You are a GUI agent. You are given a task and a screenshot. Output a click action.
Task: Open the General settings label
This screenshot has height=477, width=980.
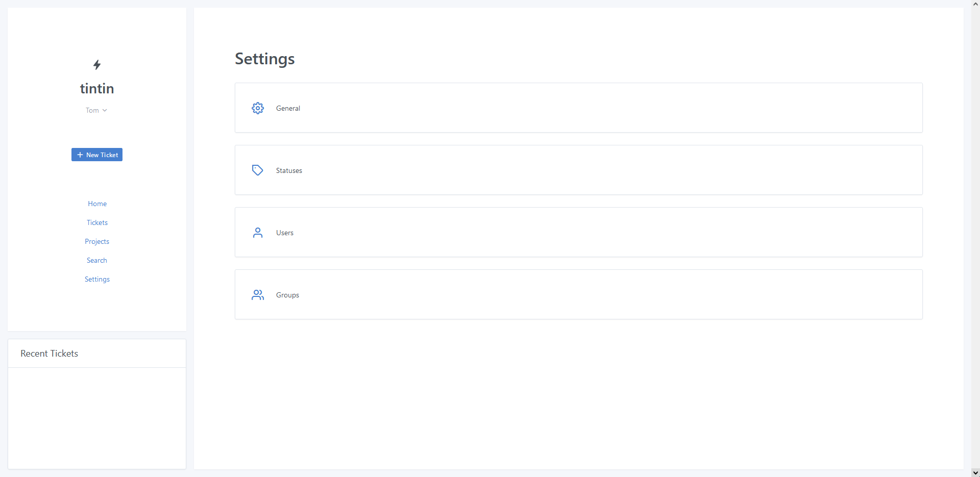[288, 108]
